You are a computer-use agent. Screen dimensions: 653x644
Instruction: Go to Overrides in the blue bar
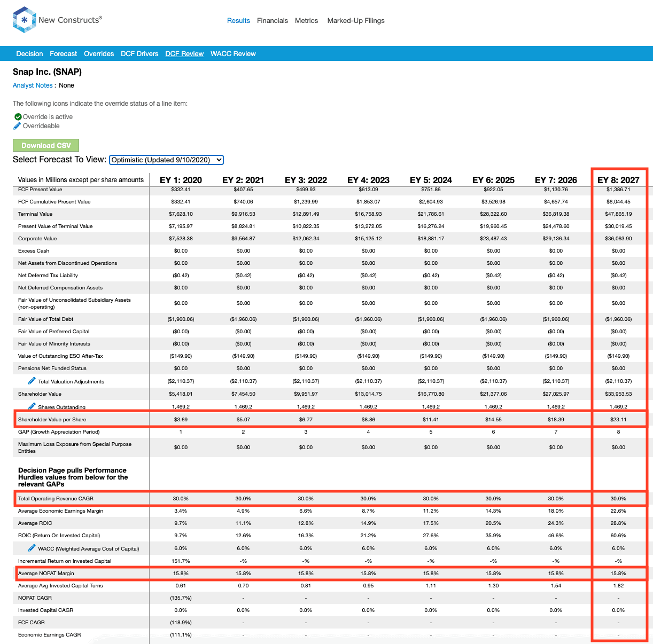coord(99,54)
